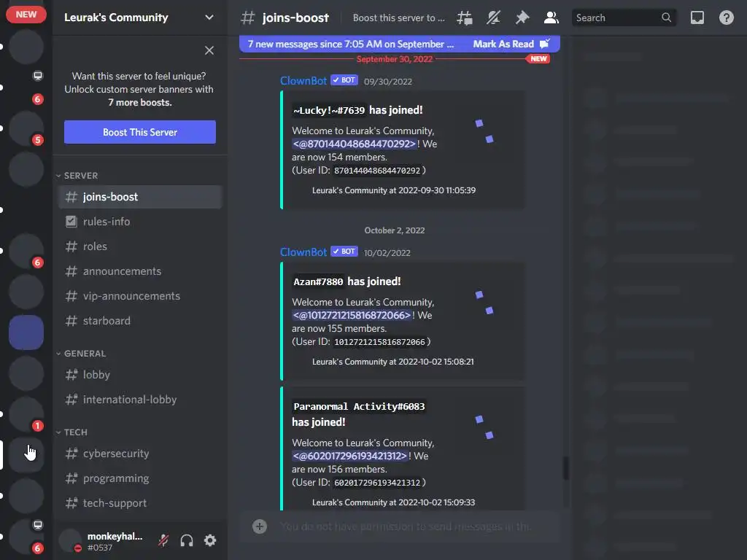
Task: Collapse the GENERAL category
Action: click(82, 354)
